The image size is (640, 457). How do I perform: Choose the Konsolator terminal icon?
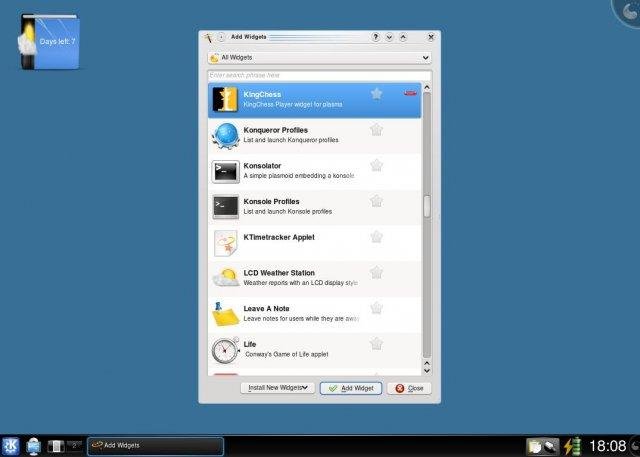[225, 171]
